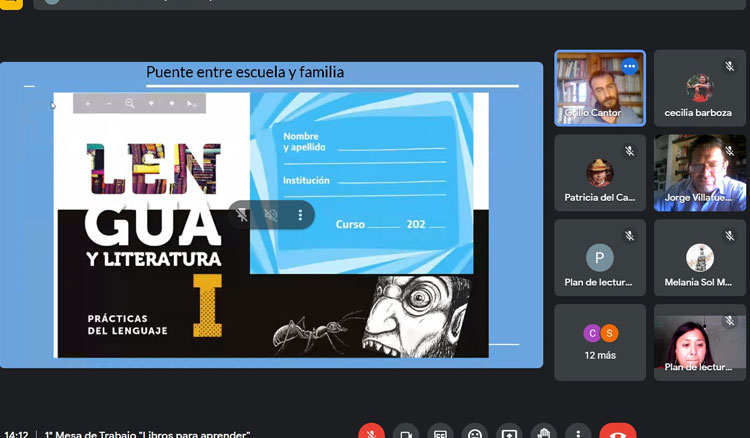Open the emoji reactions button
Image resolution: width=750 pixels, height=438 pixels.
tap(474, 432)
